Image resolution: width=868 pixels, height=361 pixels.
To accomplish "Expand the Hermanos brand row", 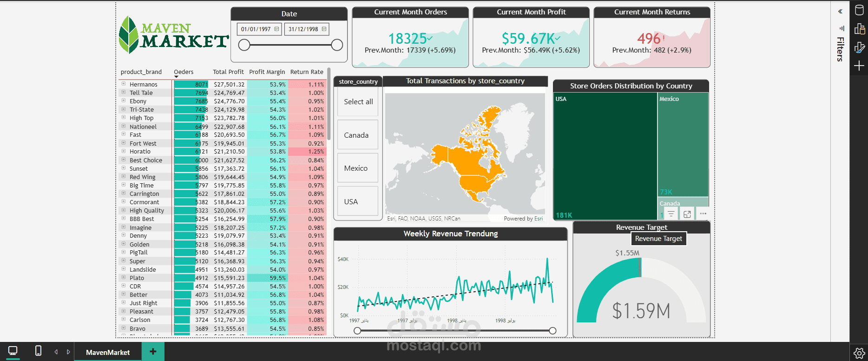I will (124, 84).
